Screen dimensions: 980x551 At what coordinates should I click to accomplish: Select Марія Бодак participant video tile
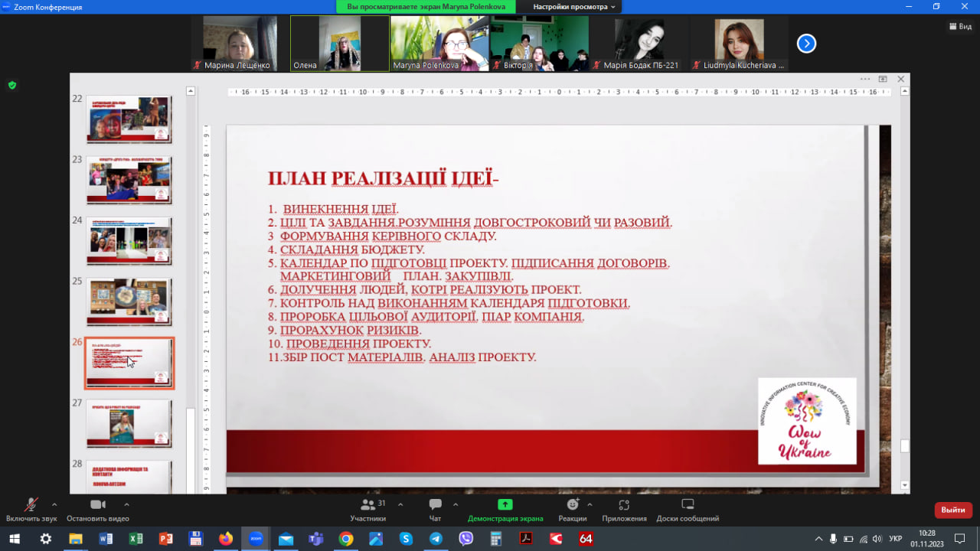639,44
